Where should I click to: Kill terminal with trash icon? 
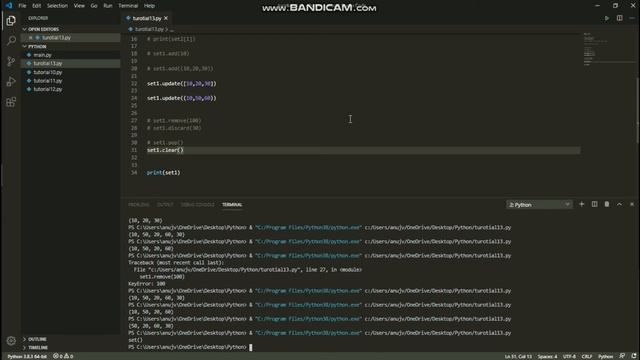pos(607,204)
